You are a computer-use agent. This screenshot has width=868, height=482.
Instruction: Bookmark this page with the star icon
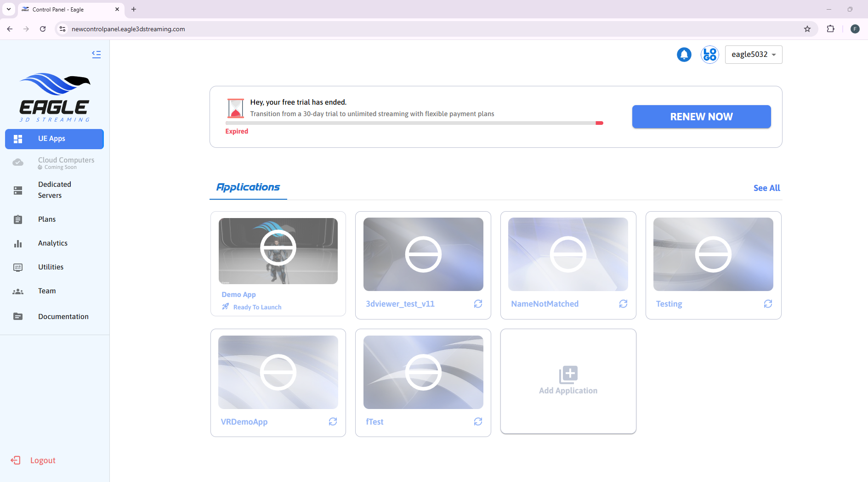tap(807, 29)
